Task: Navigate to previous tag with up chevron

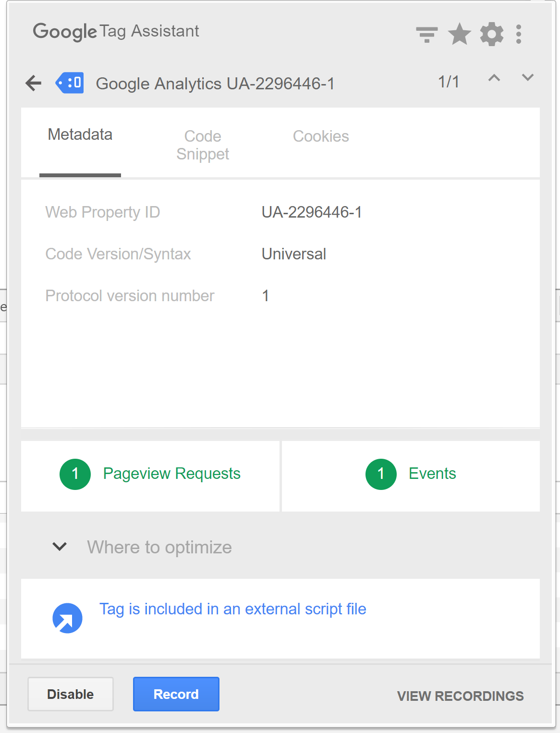Action: (494, 78)
